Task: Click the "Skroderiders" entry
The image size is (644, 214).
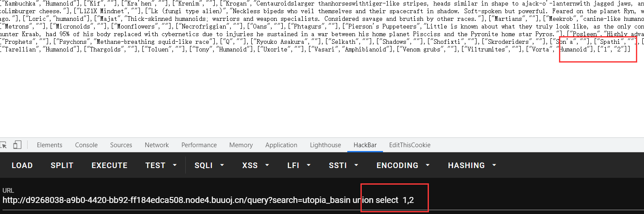Action: coord(509,42)
